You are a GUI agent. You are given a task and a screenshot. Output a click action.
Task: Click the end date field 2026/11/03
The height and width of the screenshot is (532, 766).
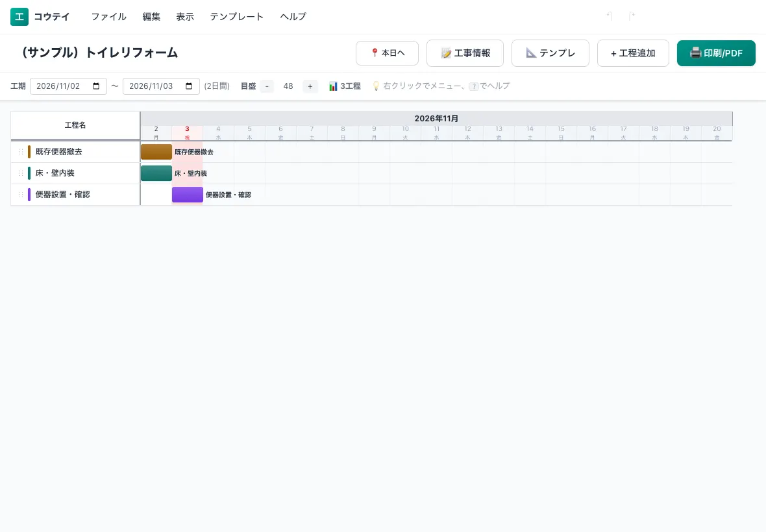(161, 86)
